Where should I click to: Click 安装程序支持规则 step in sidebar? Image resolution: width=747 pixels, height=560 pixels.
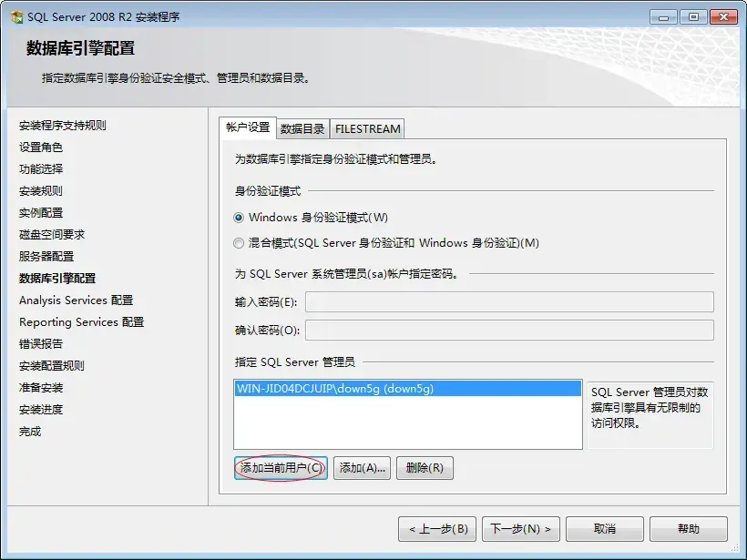tap(63, 126)
